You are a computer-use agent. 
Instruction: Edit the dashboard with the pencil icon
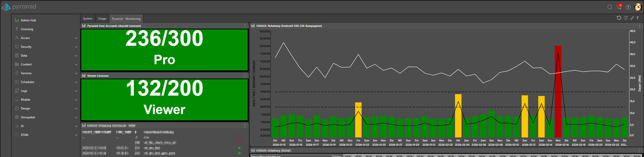[632, 18]
